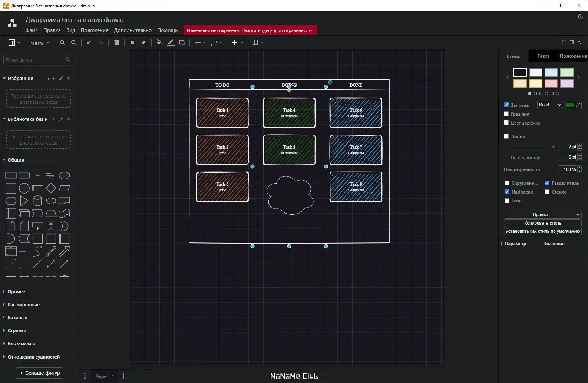Screen dimensions: 588x383
Task: Disable the Набросок checkbox
Action: (x=507, y=192)
